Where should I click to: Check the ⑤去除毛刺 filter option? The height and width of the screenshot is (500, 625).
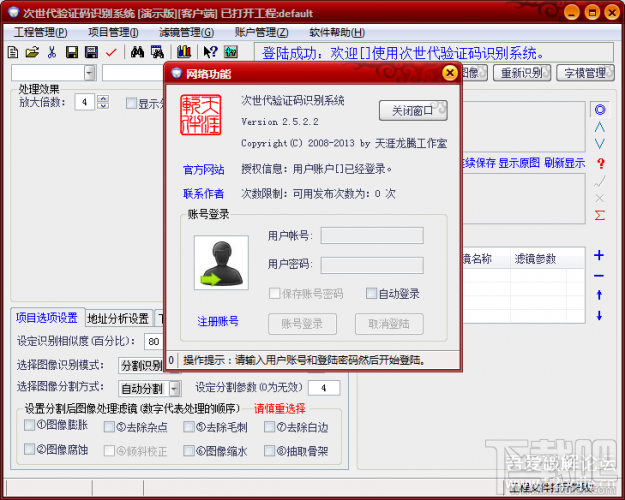pyautogui.click(x=189, y=427)
